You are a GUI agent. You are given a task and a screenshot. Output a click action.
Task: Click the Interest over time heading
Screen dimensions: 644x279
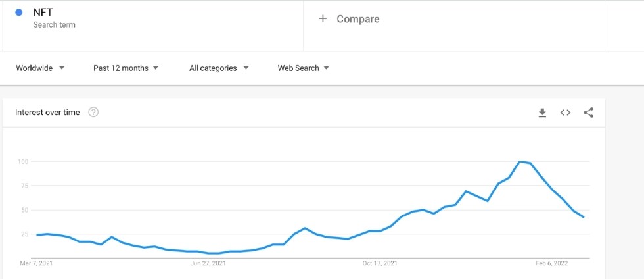pos(47,113)
